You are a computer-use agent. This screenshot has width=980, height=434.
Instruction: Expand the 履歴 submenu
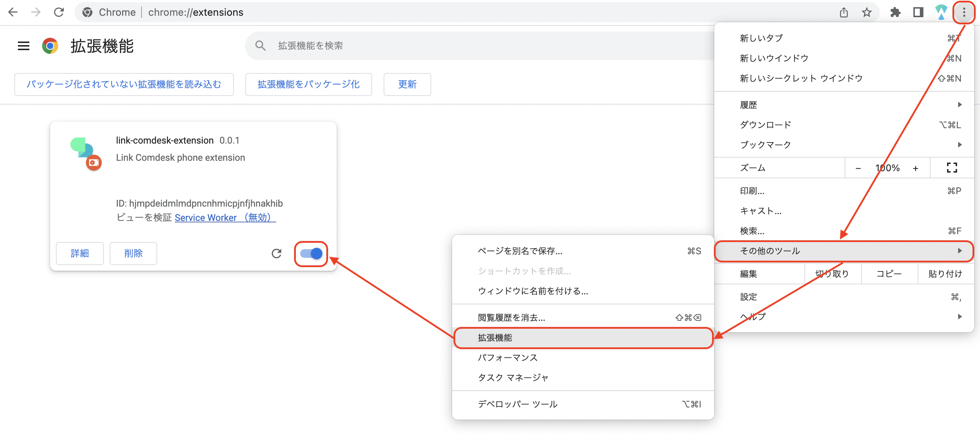(844, 105)
